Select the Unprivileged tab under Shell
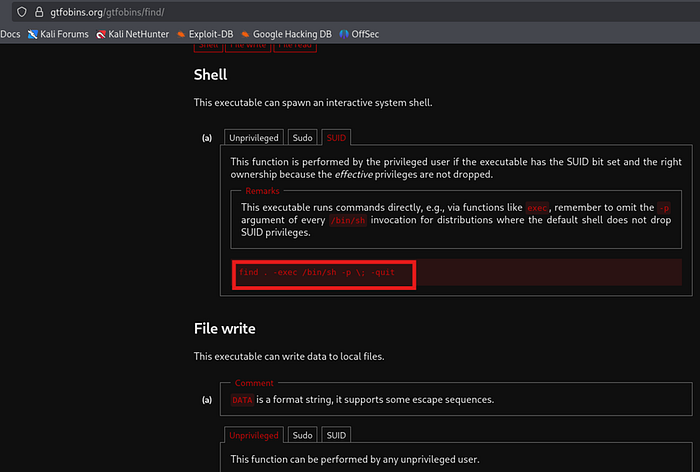The image size is (700, 472). click(x=254, y=138)
